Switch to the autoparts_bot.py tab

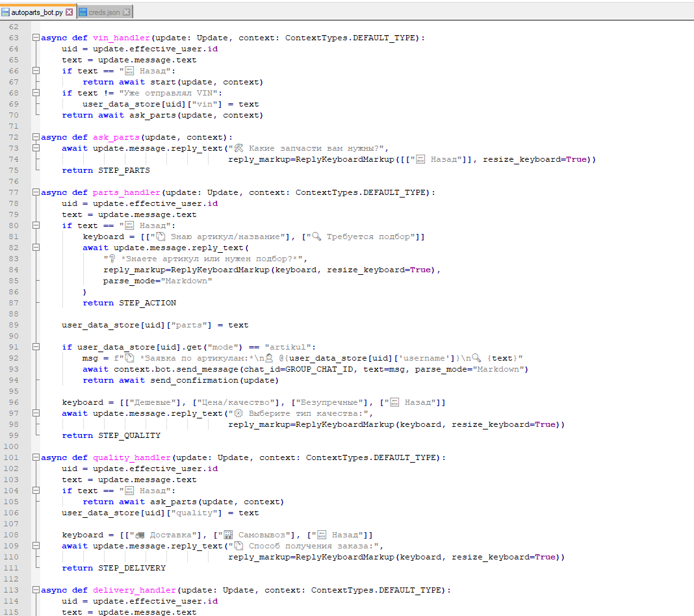point(37,12)
